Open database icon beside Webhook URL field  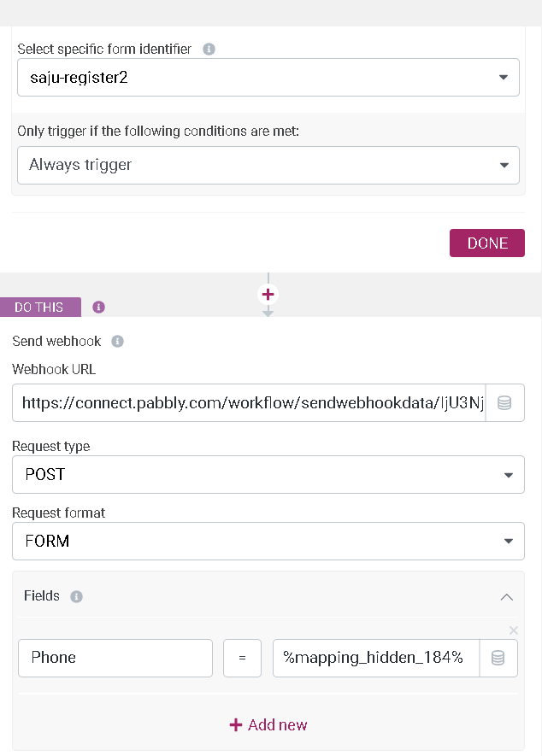pos(504,403)
